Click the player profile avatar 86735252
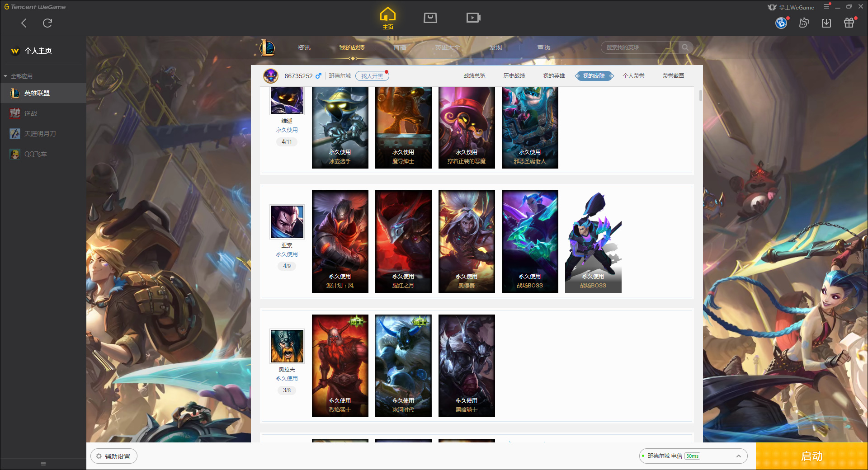The height and width of the screenshot is (470, 868). 271,76
